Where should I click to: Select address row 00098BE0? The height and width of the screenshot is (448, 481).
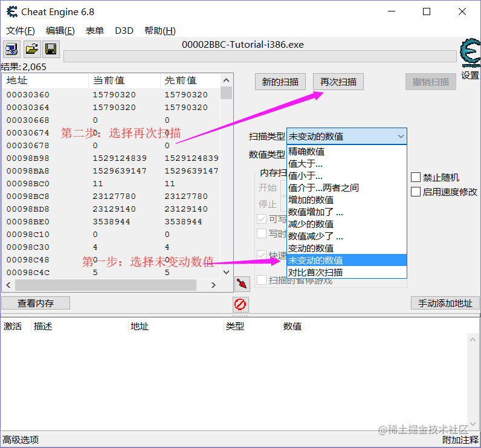pyautogui.click(x=111, y=221)
